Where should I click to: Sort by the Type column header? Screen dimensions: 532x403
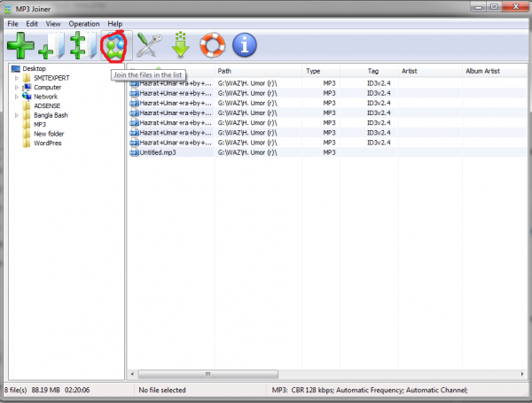321,71
